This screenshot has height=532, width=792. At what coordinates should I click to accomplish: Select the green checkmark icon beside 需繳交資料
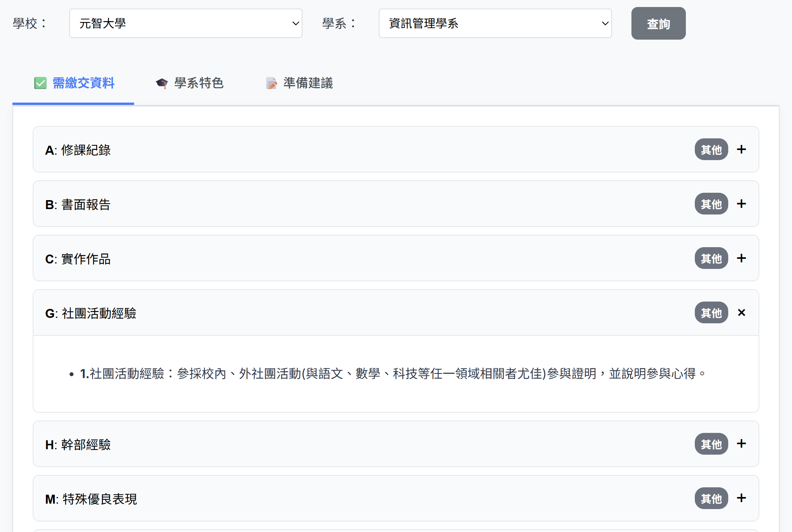point(40,83)
